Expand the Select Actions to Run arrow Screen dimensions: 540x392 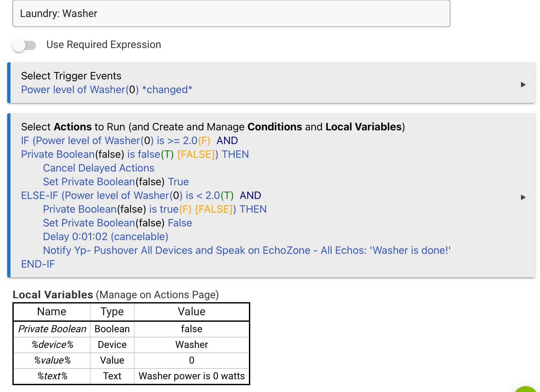tap(523, 197)
